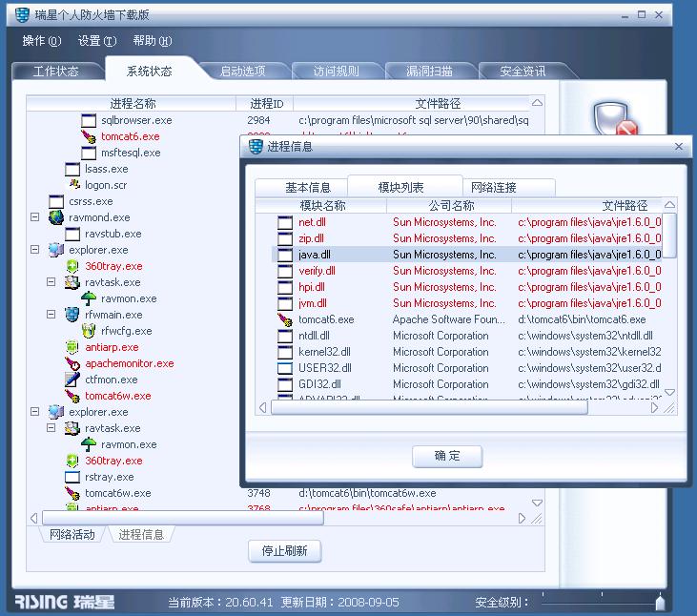Click the csrss.exe process icon
The height and width of the screenshot is (616, 697).
point(56,201)
